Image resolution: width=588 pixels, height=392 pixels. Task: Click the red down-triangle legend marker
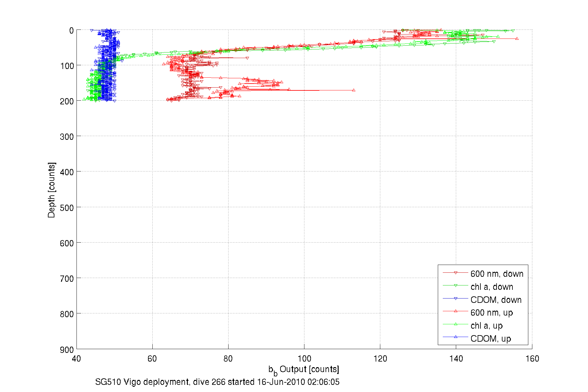(456, 273)
